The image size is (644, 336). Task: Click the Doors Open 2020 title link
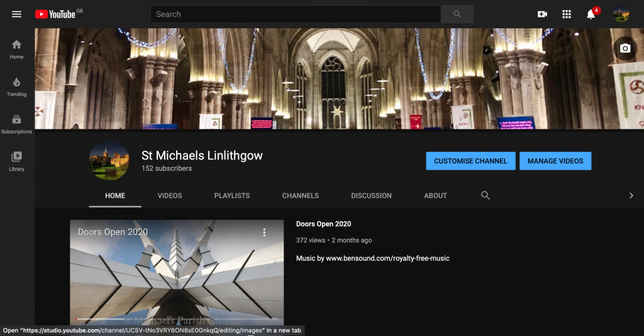pos(323,224)
